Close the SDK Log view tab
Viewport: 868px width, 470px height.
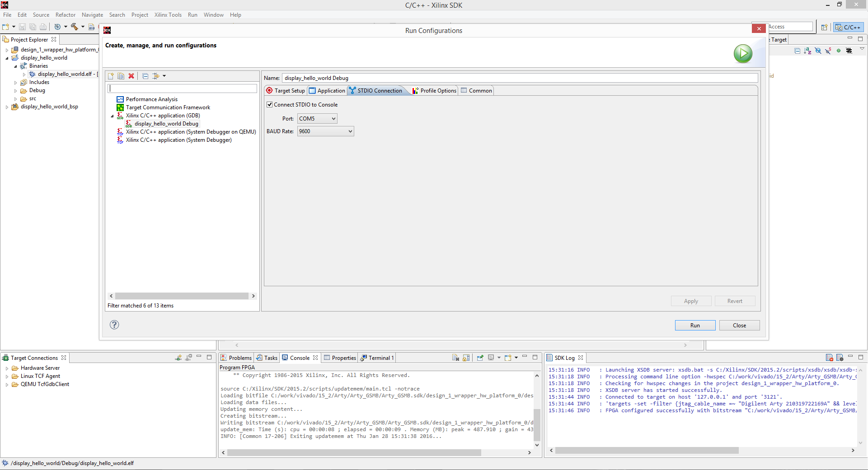pos(581,358)
